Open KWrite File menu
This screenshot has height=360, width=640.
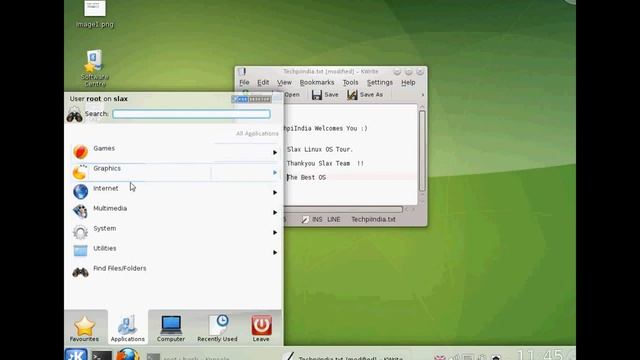(244, 82)
